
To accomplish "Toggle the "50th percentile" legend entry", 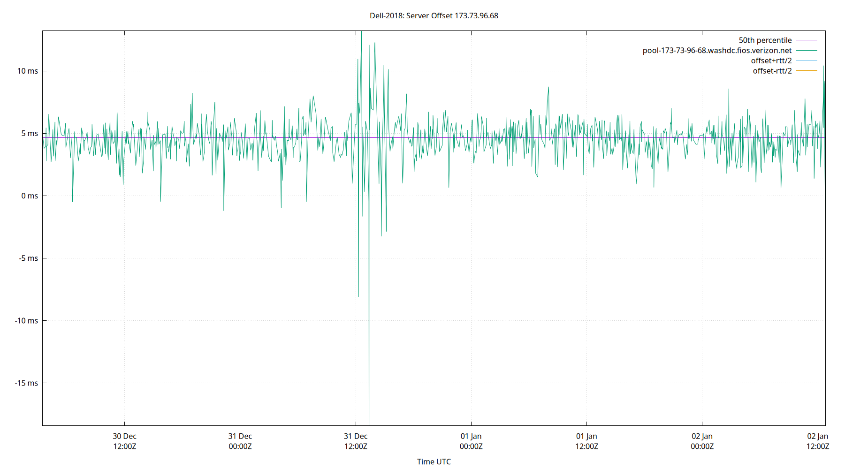I will (765, 40).
